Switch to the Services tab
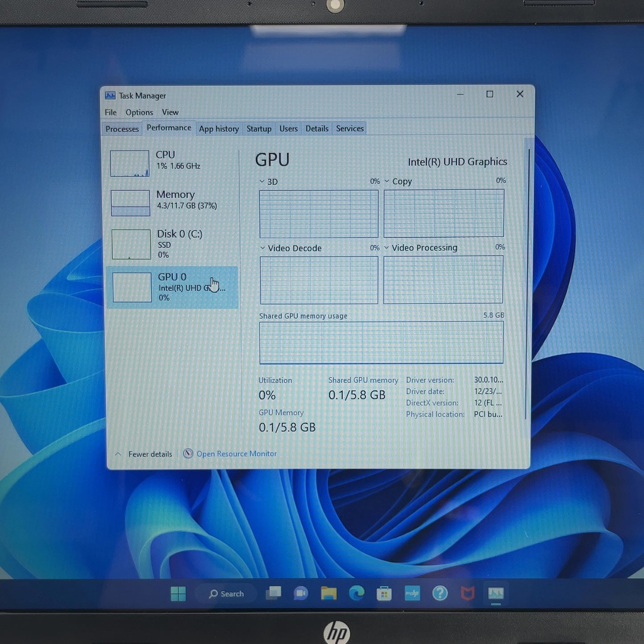The image size is (644, 644). click(x=350, y=128)
